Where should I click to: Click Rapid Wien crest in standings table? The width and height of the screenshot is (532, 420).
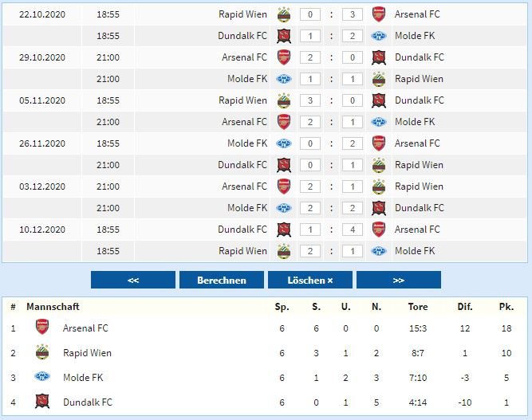click(42, 352)
